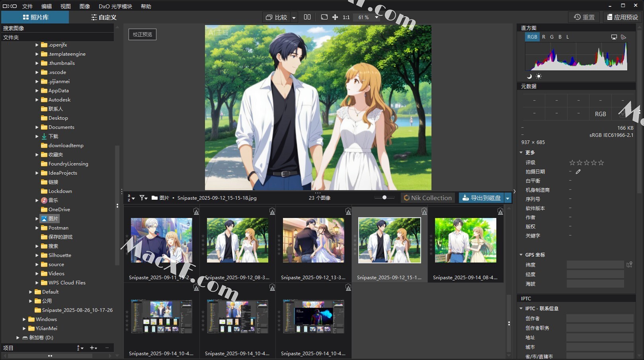The height and width of the screenshot is (360, 644).
Task: Switch to the 自定义 tab
Action: 103,17
